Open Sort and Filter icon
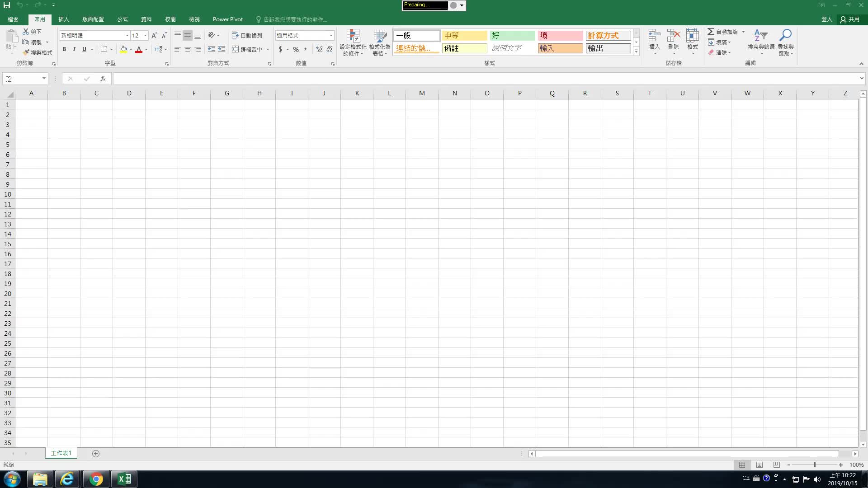868x488 pixels. click(761, 36)
